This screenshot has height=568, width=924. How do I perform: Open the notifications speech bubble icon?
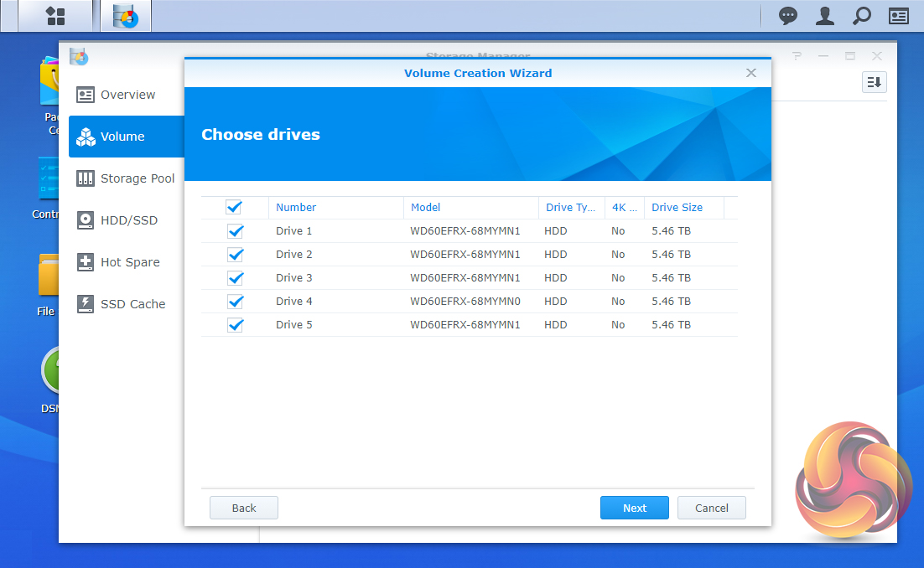coord(787,16)
